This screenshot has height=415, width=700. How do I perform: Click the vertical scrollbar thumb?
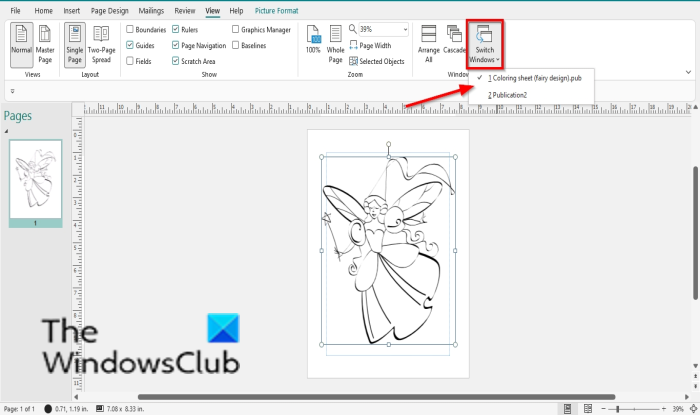696,233
